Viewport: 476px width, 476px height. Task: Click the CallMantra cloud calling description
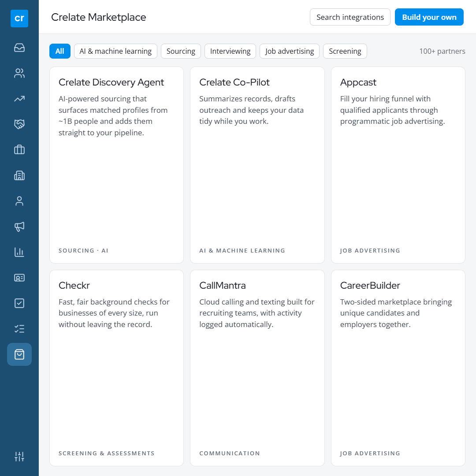pyautogui.click(x=257, y=313)
